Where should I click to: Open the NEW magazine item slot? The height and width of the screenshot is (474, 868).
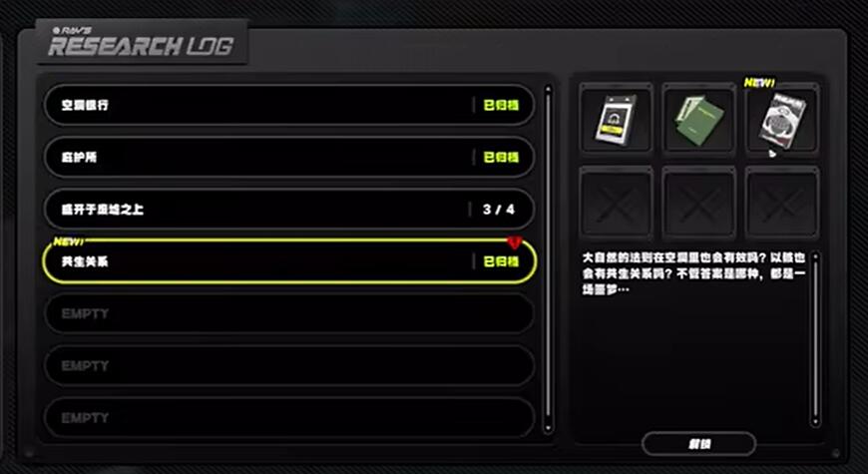[x=782, y=118]
